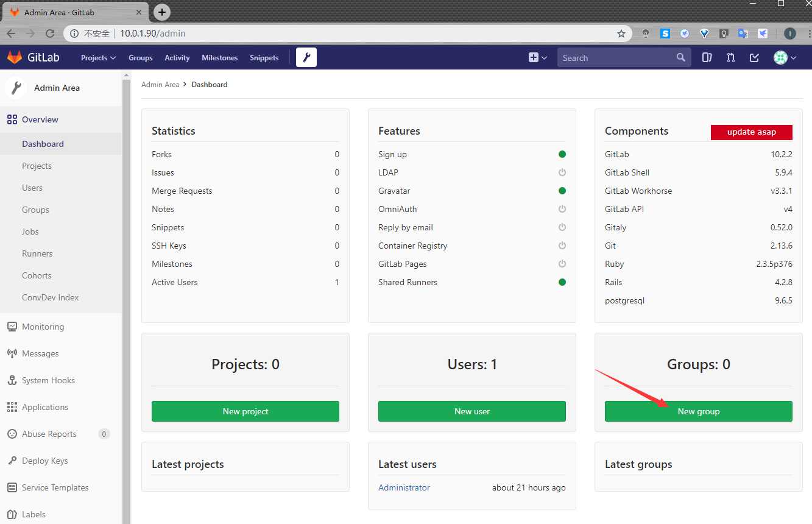This screenshot has width=812, height=524.
Task: Open the user avatar dropdown menu
Action: [x=785, y=58]
